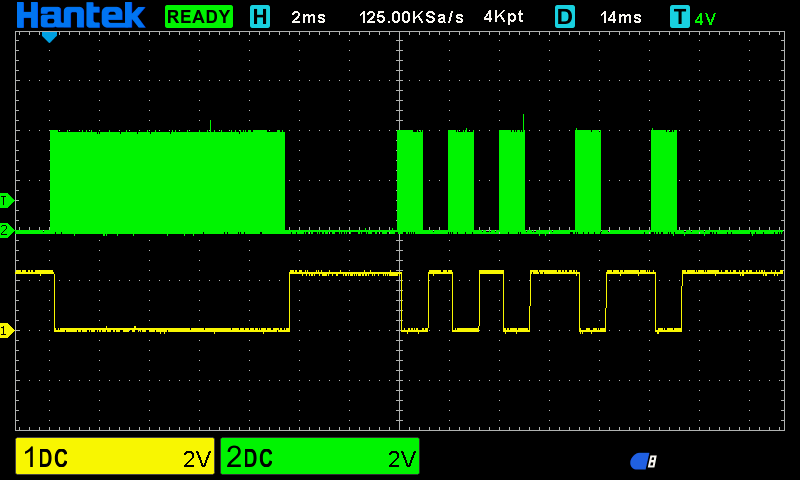Click the Hantek logo
Viewport: 800px width, 480px height.
[x=81, y=15]
